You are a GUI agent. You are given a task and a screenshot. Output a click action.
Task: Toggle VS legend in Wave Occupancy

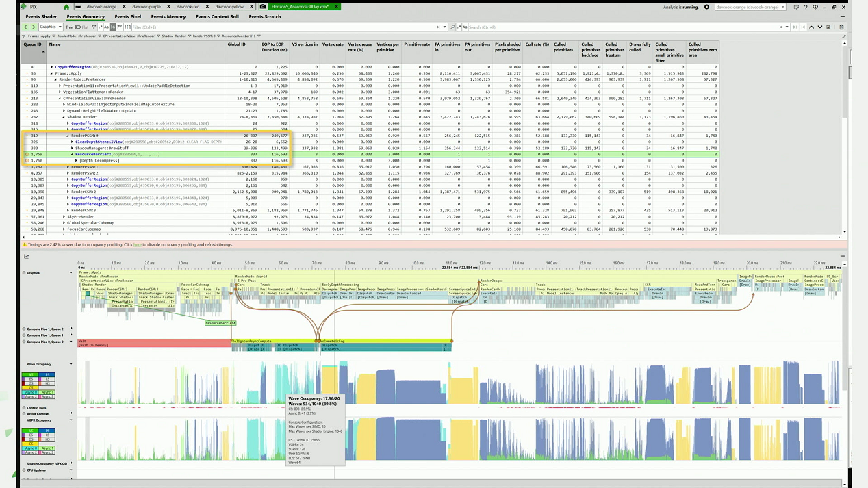(30, 374)
